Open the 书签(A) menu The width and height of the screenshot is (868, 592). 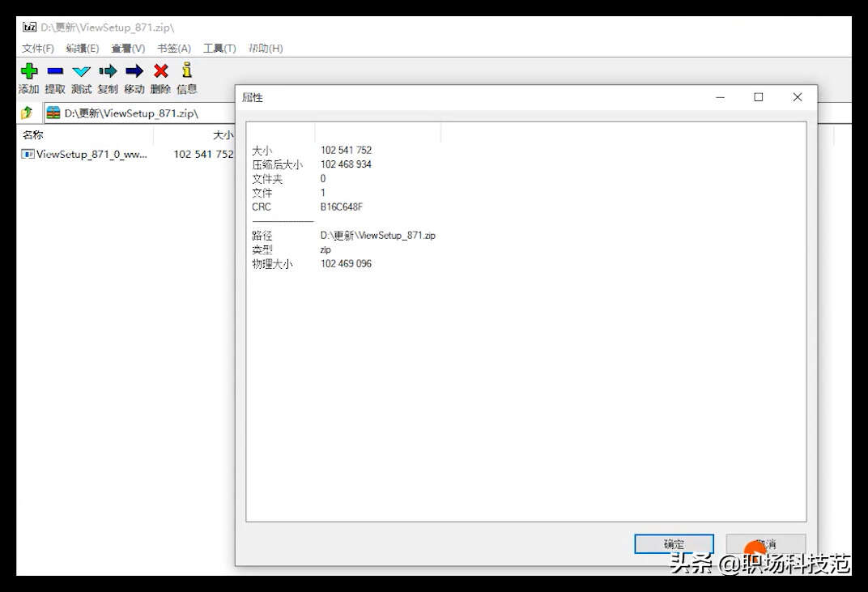click(x=174, y=49)
